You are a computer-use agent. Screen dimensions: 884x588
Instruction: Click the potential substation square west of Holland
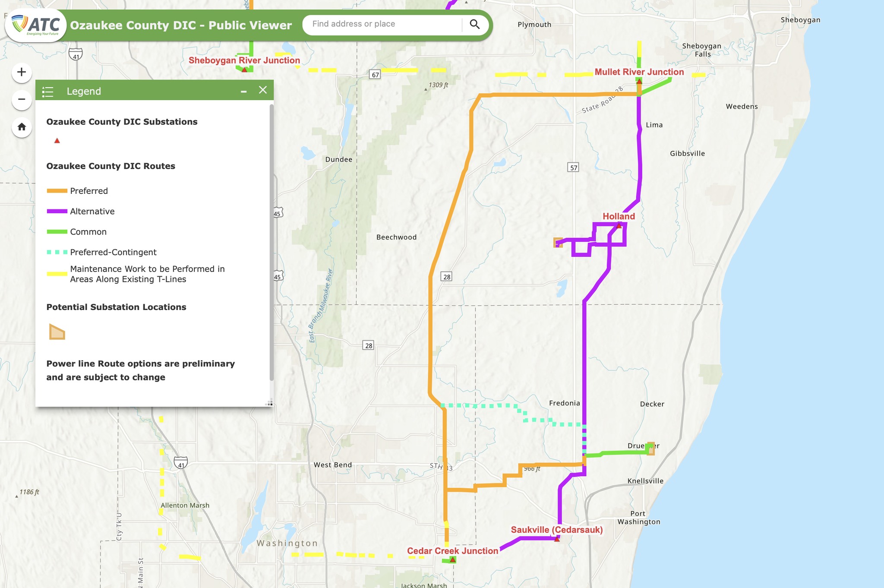point(558,243)
